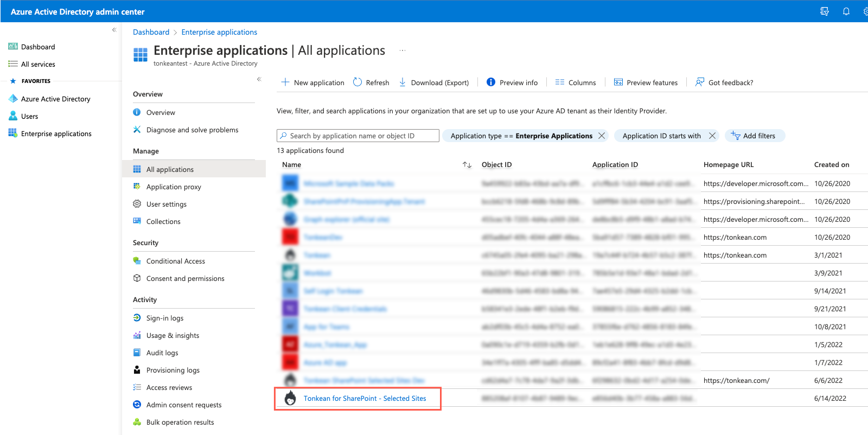Open Access reviews

coord(169,387)
